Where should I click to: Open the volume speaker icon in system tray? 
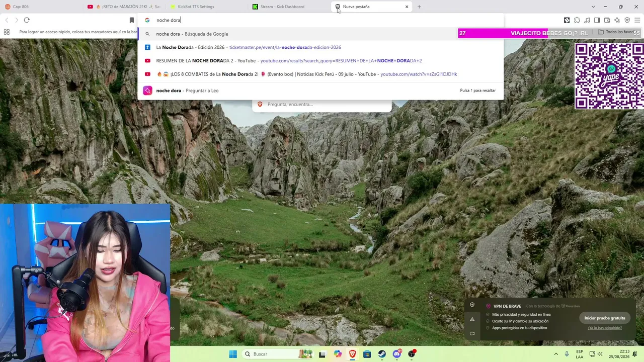600,354
